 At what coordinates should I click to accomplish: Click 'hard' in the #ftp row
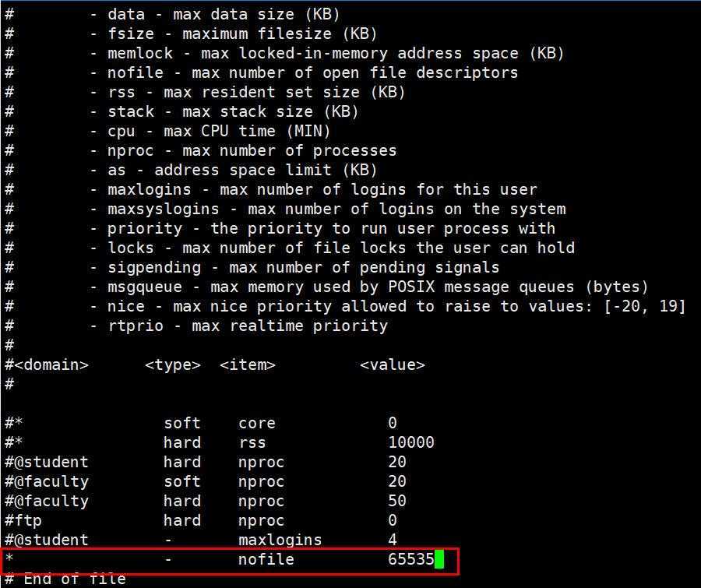pyautogui.click(x=182, y=520)
